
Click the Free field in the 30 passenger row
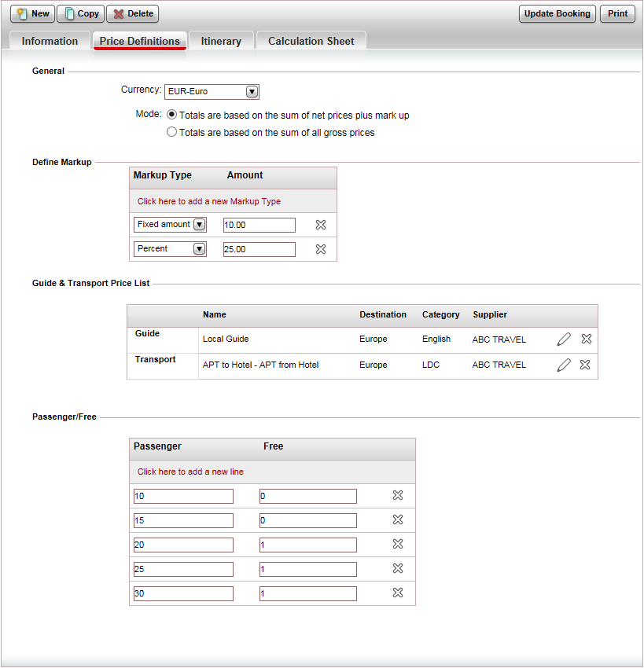[308, 593]
